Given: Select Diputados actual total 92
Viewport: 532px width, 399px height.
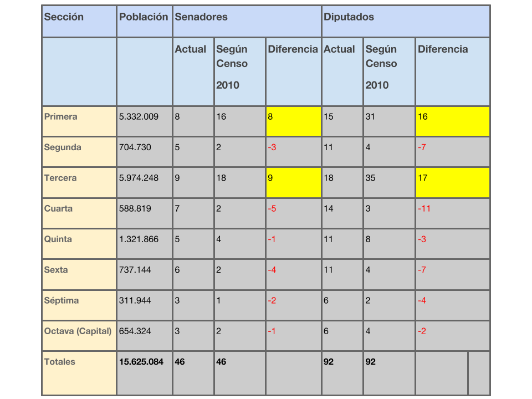Looking at the screenshot, I should click(x=329, y=362).
